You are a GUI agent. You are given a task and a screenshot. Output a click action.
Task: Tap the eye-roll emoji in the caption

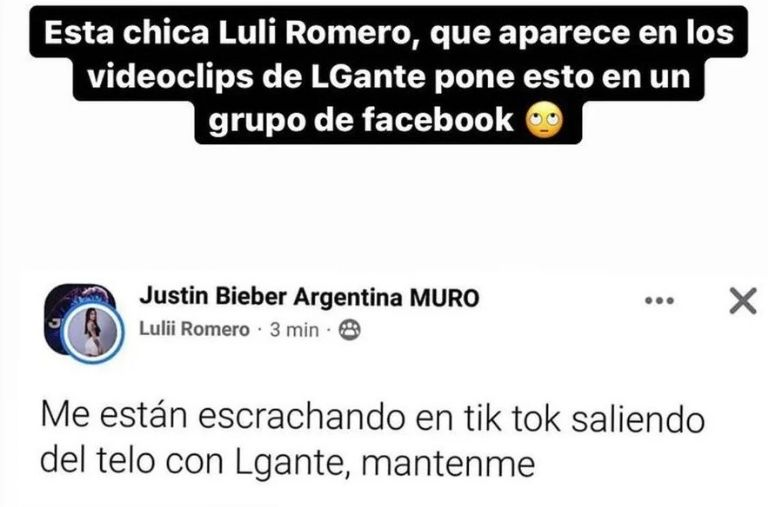point(544,121)
